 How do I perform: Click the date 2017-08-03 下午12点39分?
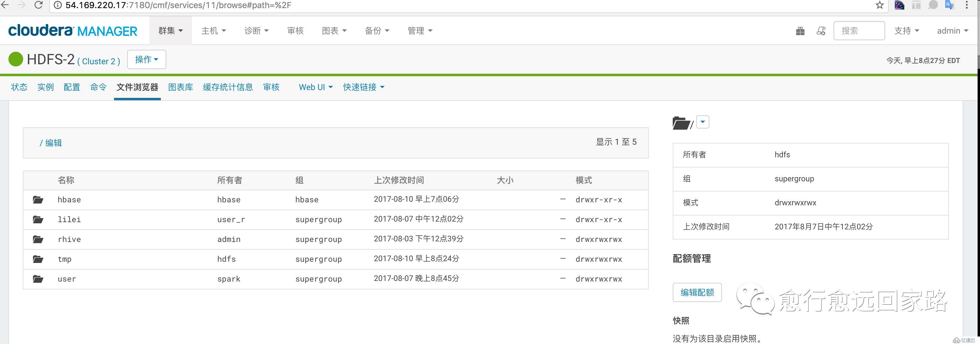click(x=419, y=239)
